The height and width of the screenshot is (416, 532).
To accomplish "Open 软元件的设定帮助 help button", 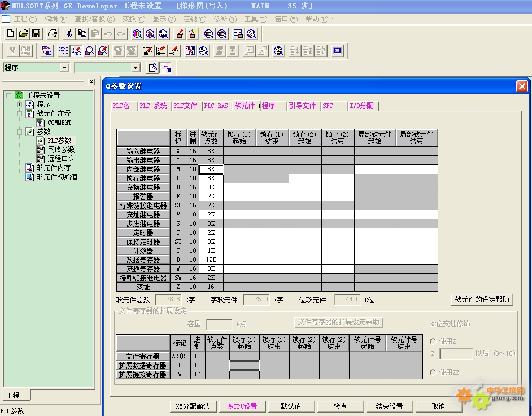I will (x=482, y=300).
